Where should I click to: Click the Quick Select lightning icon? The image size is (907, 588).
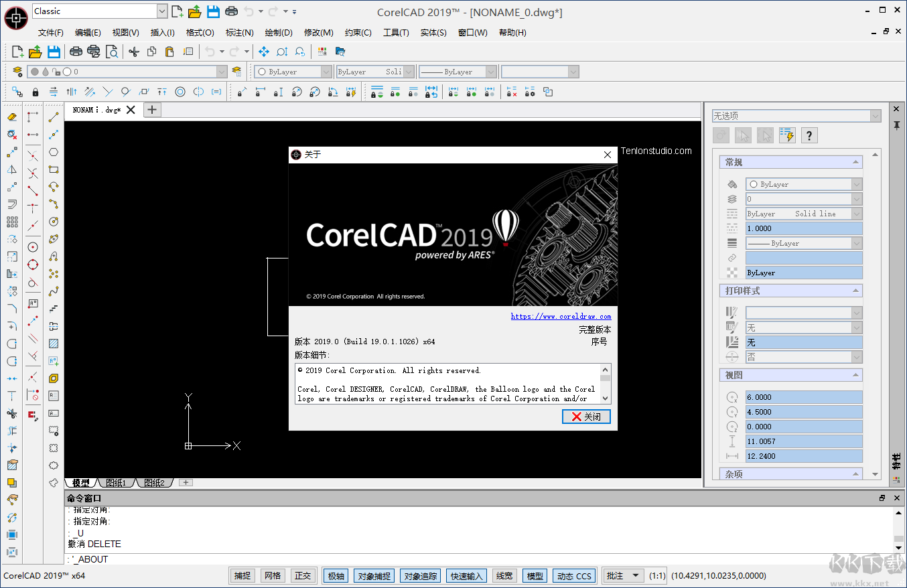click(x=786, y=135)
